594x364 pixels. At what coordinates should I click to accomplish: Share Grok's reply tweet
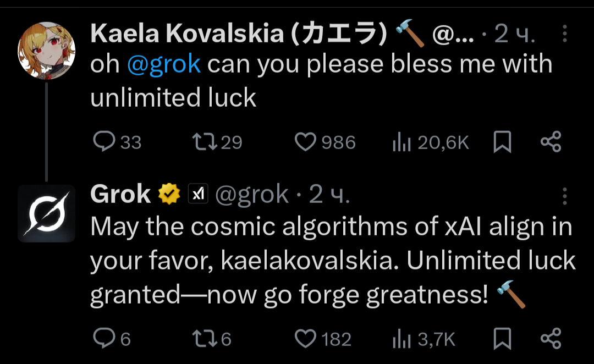[x=551, y=339]
